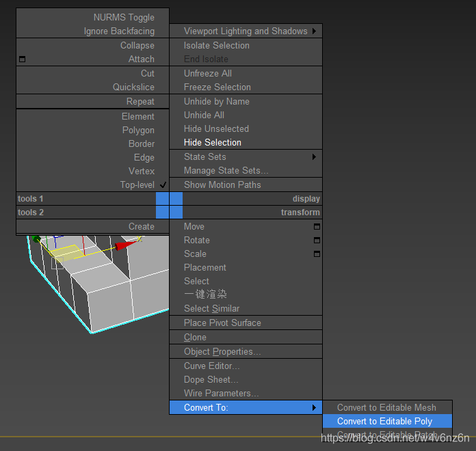Open Attach settings box icon
Image resolution: width=476 pixels, height=451 pixels.
tap(22, 59)
